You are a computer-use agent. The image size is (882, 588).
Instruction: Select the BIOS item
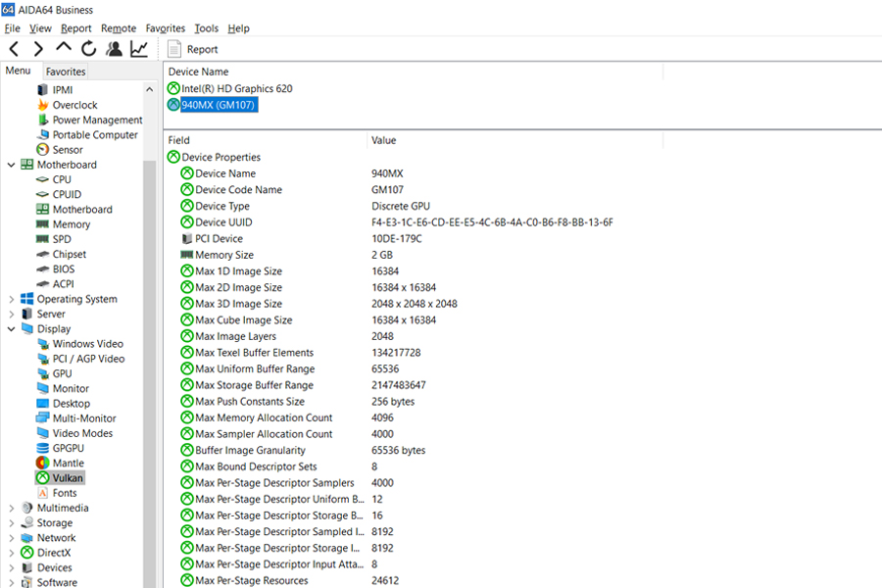click(64, 269)
